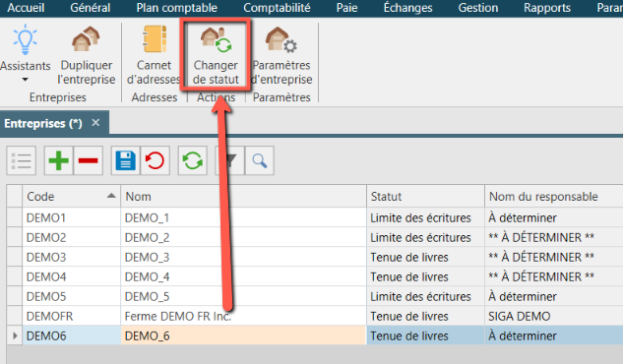This screenshot has width=623, height=364.
Task: Click Nom du responsable column header
Action: (554, 196)
